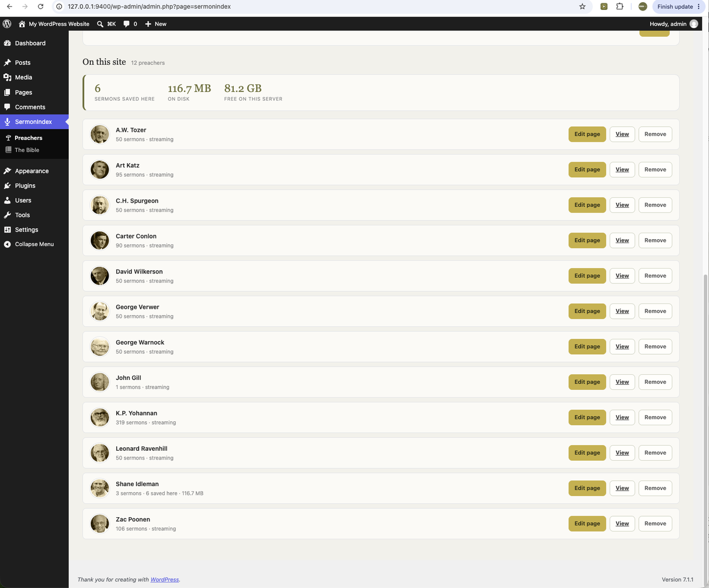Click the Finish update button in browser

coord(679,7)
